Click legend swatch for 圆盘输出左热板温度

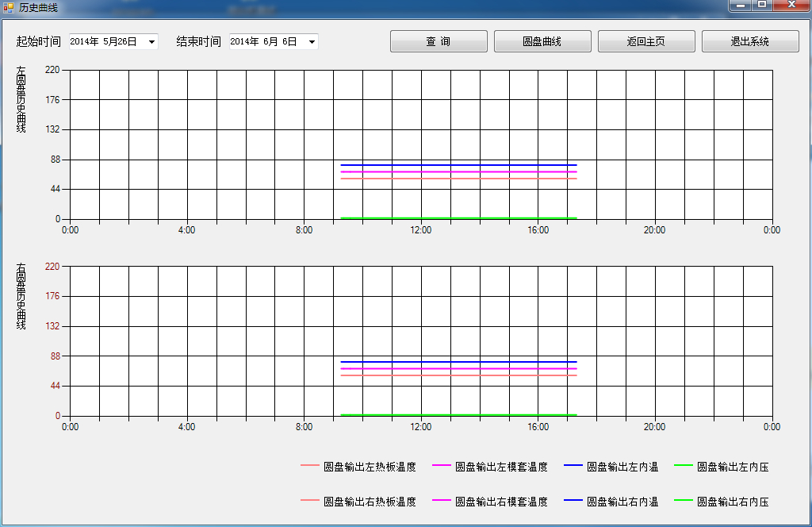tap(310, 466)
